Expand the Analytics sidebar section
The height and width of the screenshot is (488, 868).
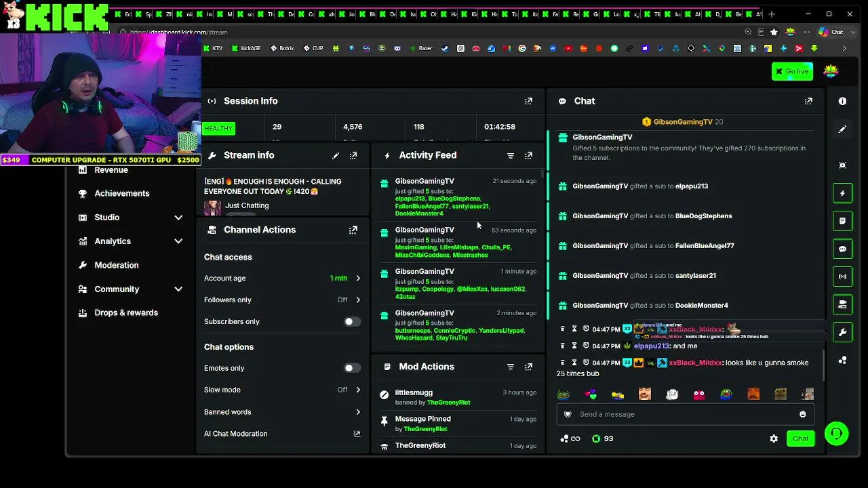click(x=178, y=241)
